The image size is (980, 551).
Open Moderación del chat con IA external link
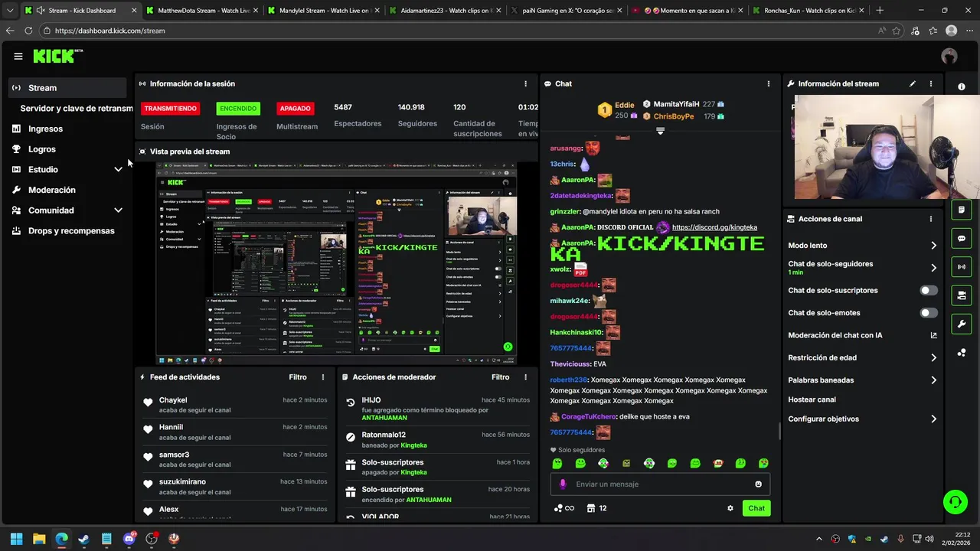933,335
